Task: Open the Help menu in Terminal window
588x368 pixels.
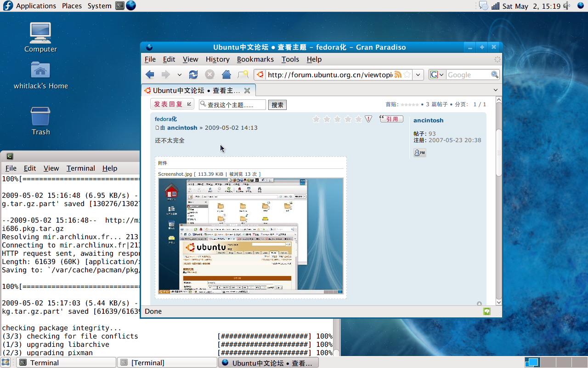Action: click(x=110, y=168)
